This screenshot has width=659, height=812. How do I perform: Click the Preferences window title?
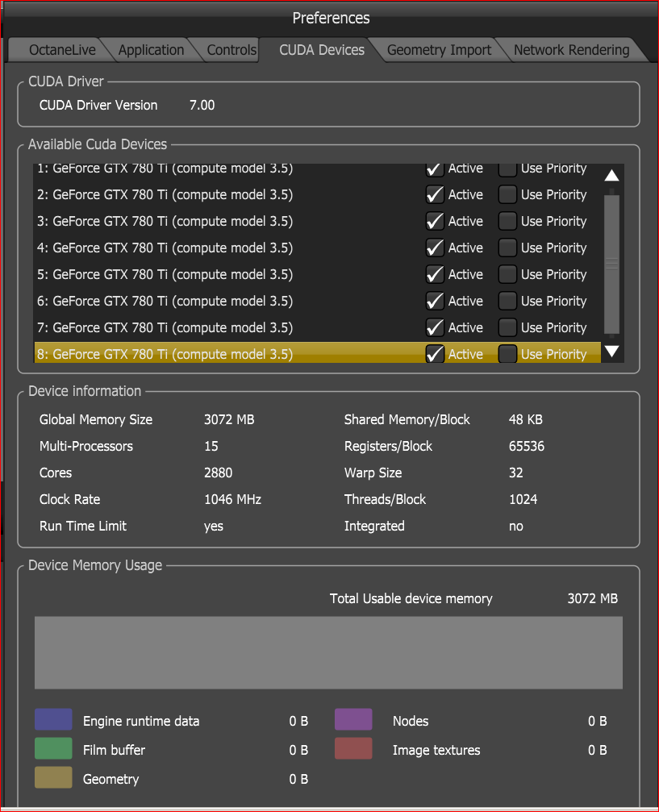point(331,18)
